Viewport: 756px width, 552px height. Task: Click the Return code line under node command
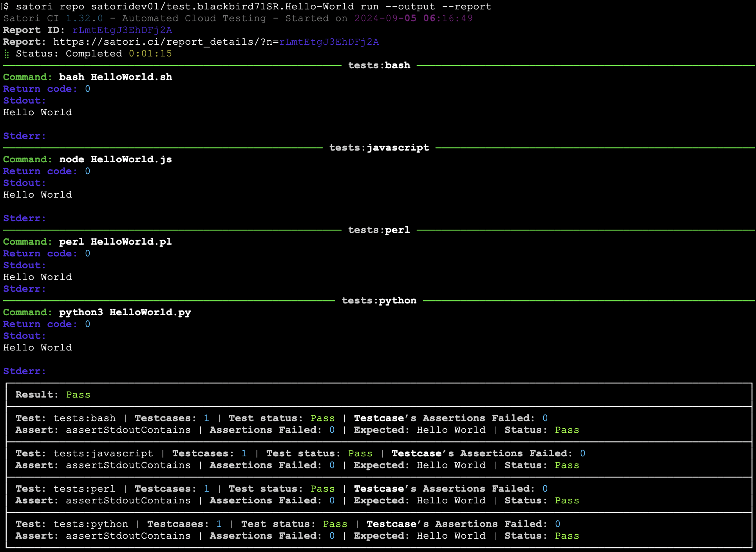click(47, 171)
